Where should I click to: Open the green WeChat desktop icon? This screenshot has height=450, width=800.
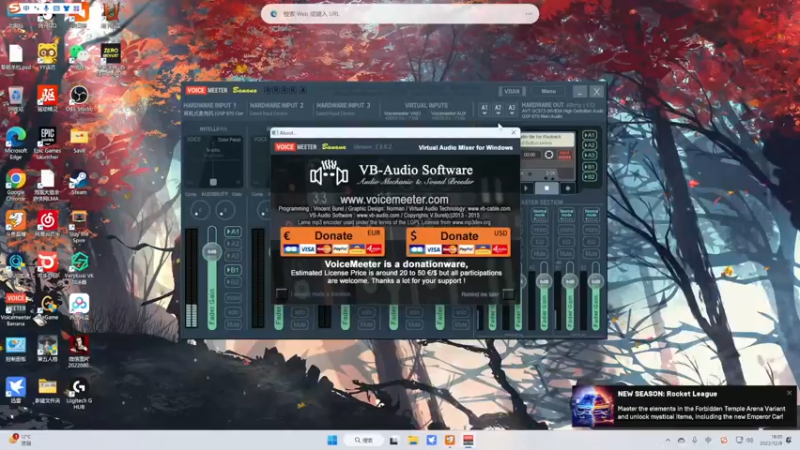pos(79,55)
